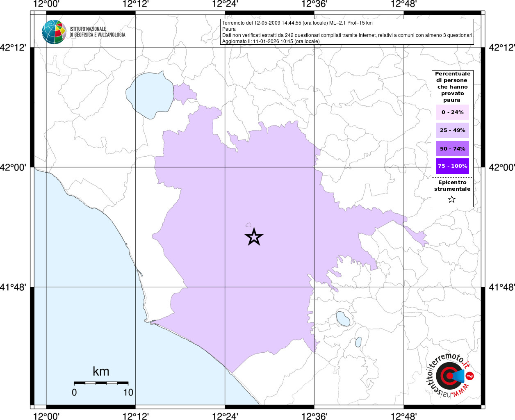Image resolution: width=515 pixels, height=420 pixels.
Task: Click the INGV globe logo
Action: click(54, 32)
